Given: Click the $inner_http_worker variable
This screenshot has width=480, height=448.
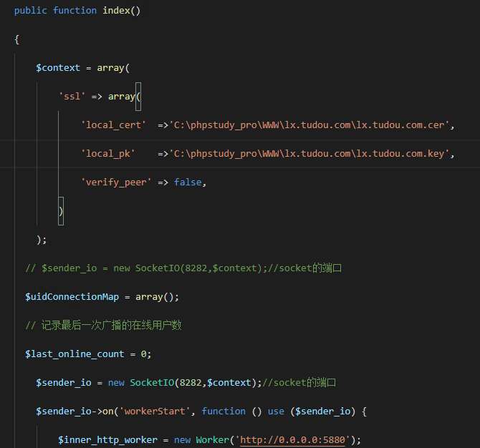Looking at the screenshot, I should (107, 440).
